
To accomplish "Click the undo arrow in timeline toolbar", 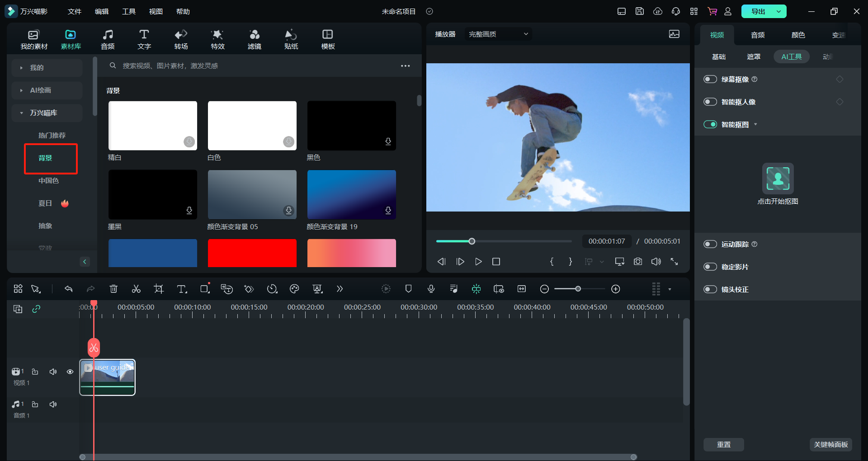I will coord(69,289).
